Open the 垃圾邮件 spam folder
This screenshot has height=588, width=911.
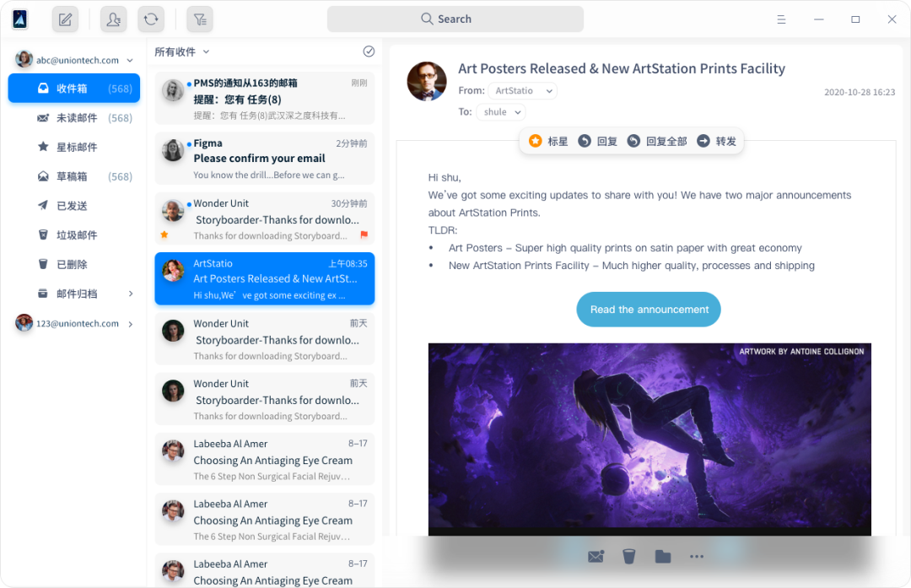(73, 235)
